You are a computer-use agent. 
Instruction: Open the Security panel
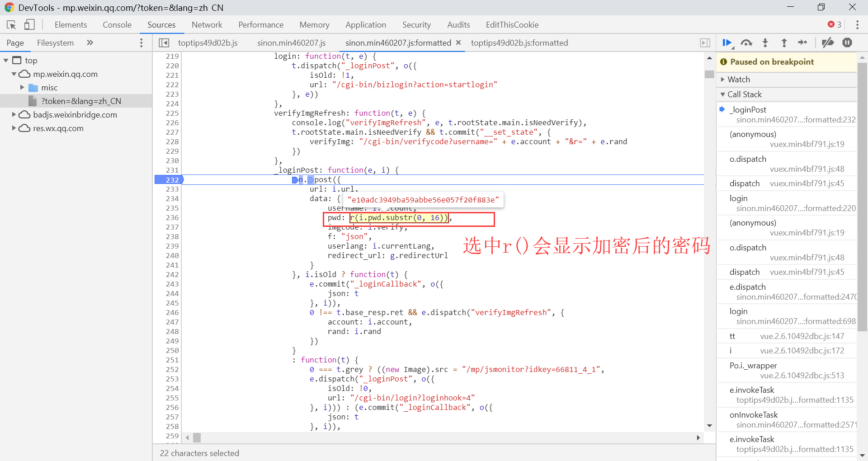coord(416,25)
